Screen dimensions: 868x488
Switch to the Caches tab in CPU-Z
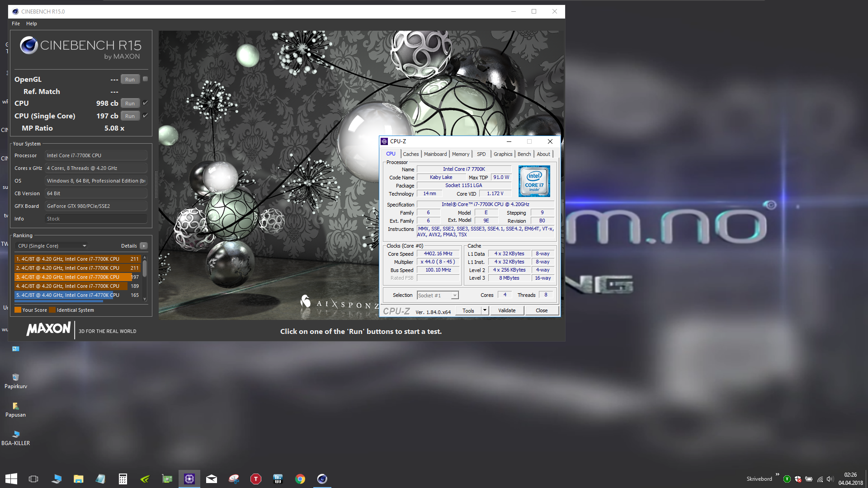pos(411,154)
